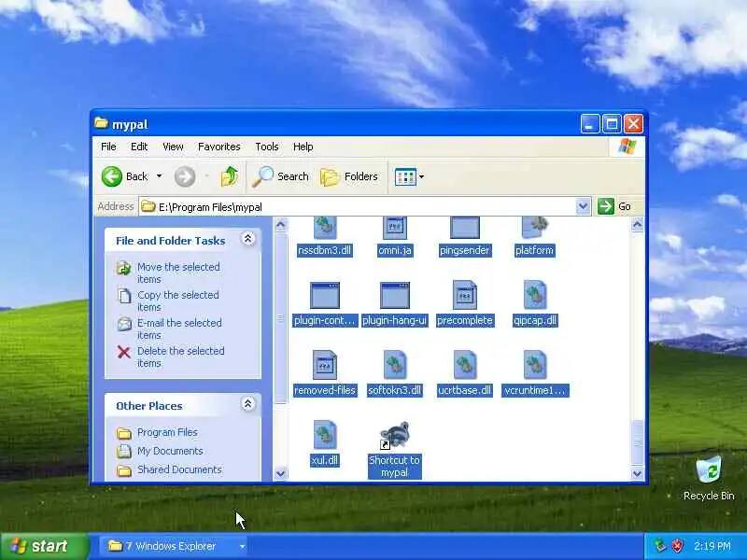Open the Address bar dropdown
The width and height of the screenshot is (747, 560).
coord(583,206)
